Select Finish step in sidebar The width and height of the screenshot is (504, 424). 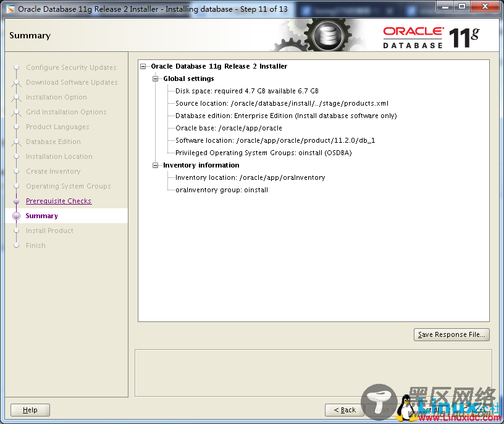point(36,245)
